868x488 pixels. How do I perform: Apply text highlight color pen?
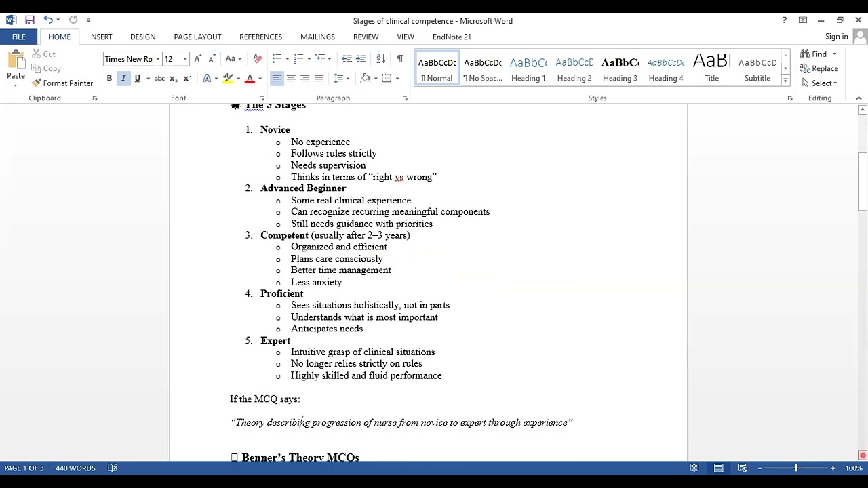click(229, 79)
